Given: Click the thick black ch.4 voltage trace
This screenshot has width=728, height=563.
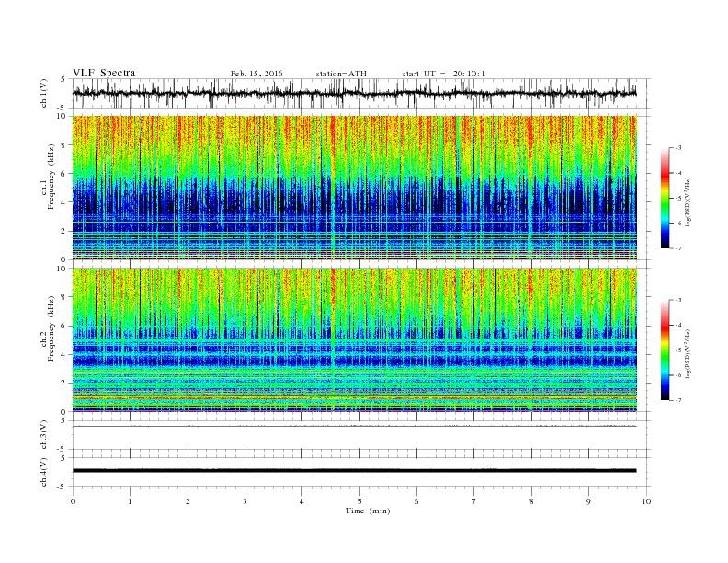Looking at the screenshot, I should [355, 471].
